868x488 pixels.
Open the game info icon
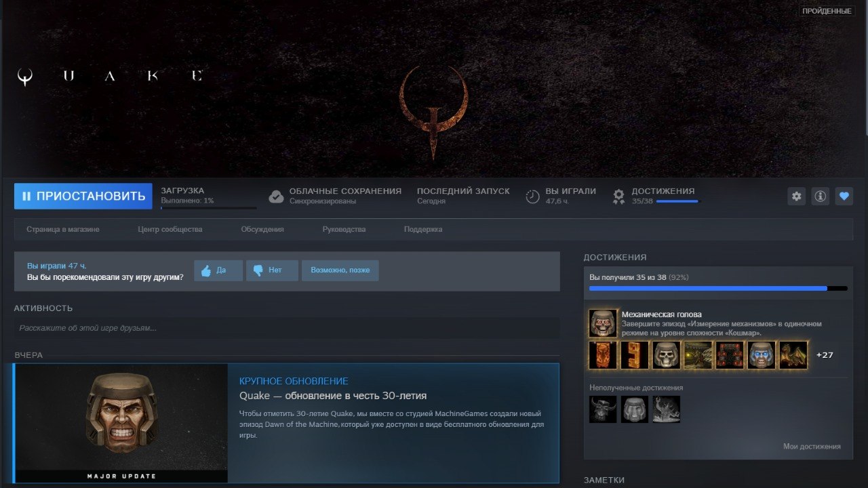point(821,196)
